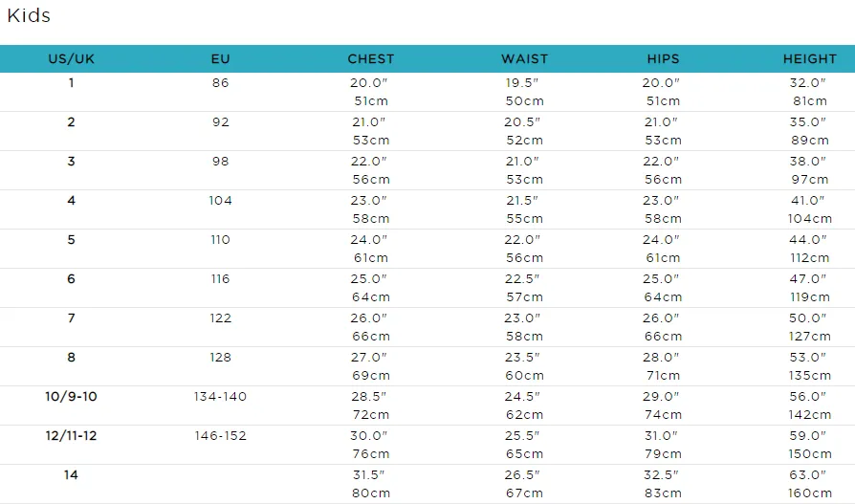Select size 1 in US/UK column

point(71,83)
